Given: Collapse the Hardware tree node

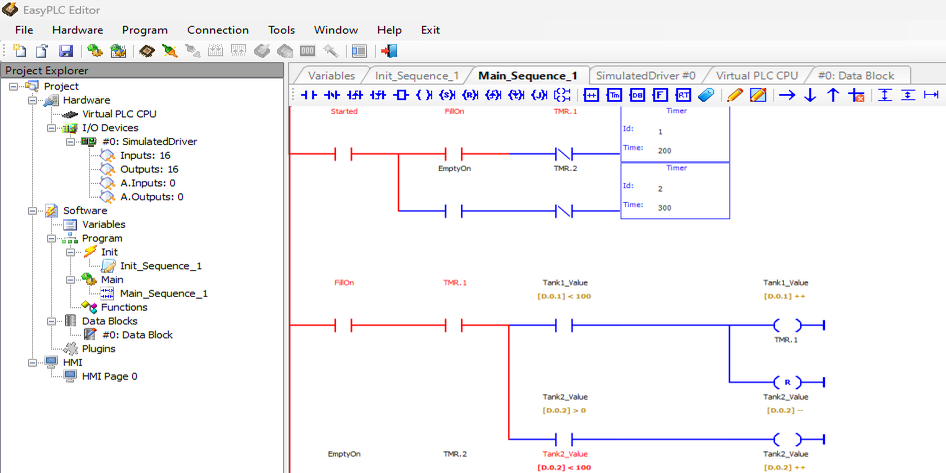Looking at the screenshot, I should pos(32,100).
